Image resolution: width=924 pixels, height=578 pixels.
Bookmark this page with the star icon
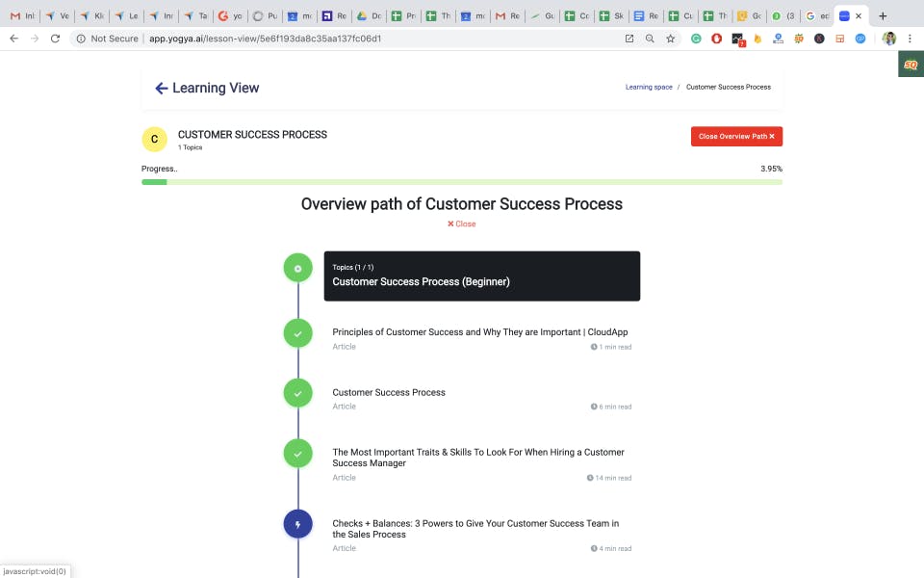670,39
